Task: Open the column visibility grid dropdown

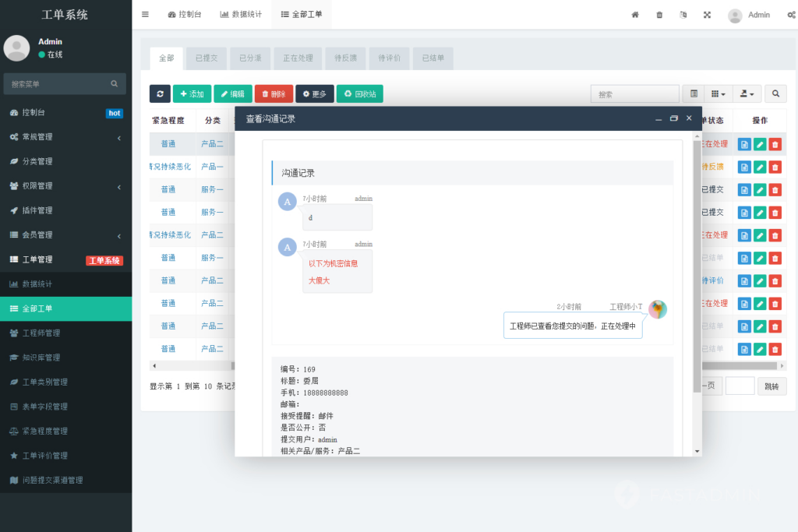Action: pos(718,93)
